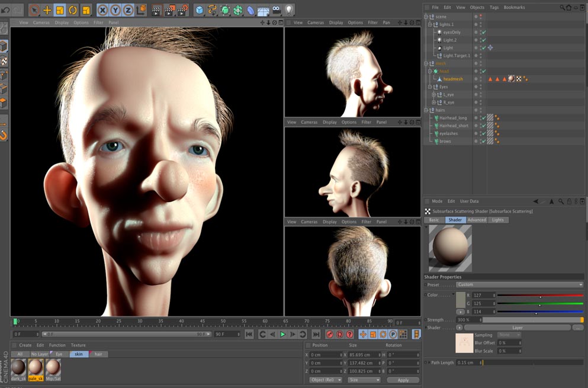
Task: Toggle parameter P keyframe recording
Action: (x=393, y=334)
